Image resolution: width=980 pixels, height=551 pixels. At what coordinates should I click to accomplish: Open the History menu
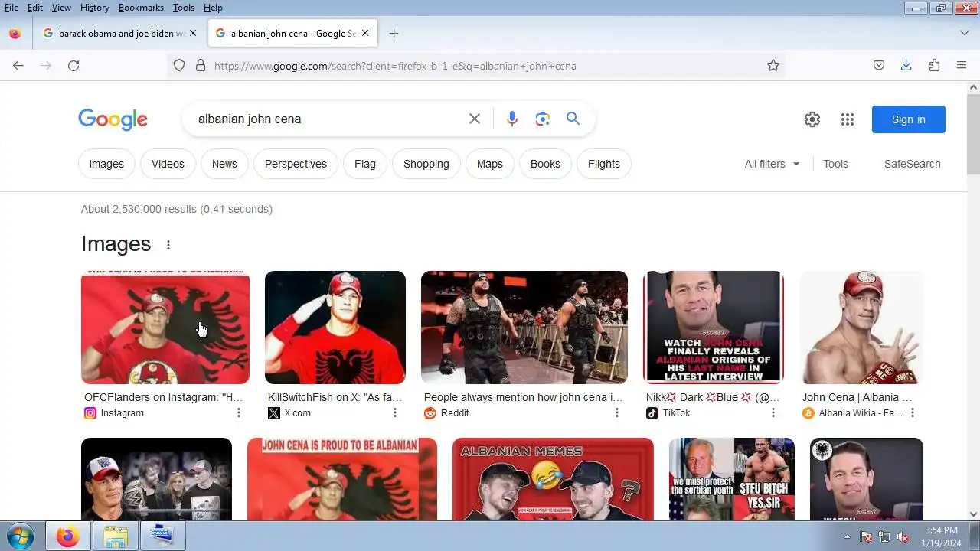95,8
